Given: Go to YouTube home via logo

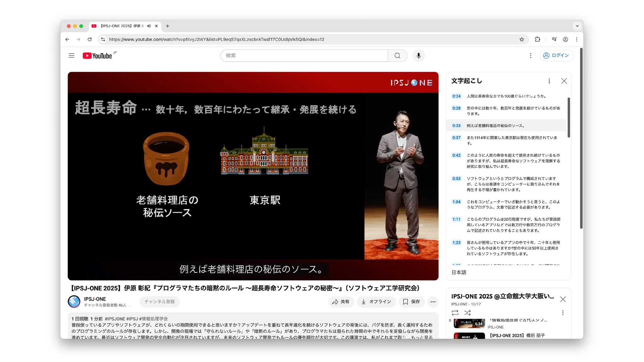Looking at the screenshot, I should tap(97, 56).
